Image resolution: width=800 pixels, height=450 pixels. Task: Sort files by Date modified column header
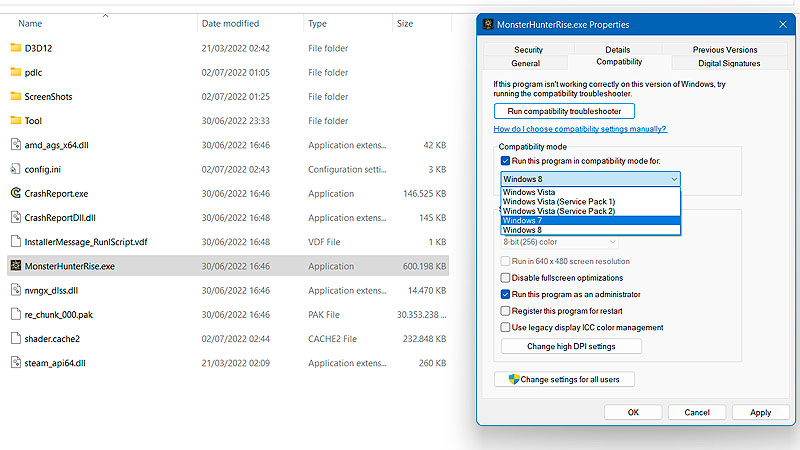[x=230, y=22]
